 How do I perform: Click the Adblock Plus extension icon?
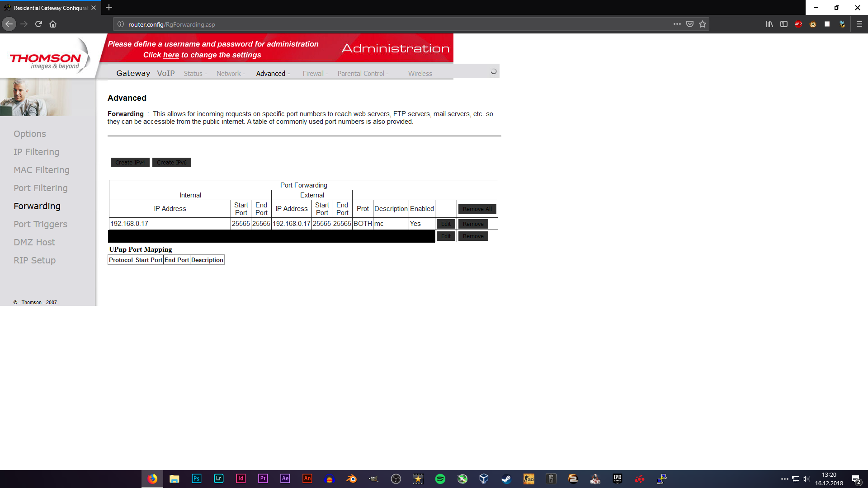click(798, 24)
